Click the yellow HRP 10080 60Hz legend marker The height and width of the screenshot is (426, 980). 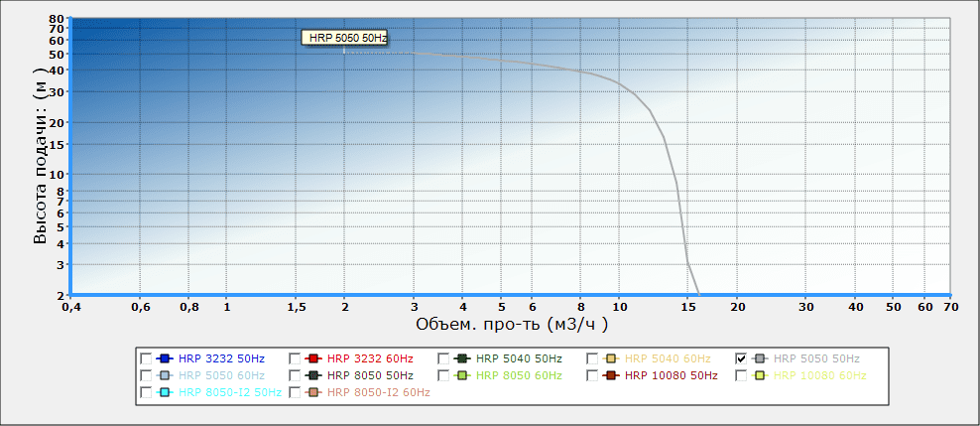point(760,375)
